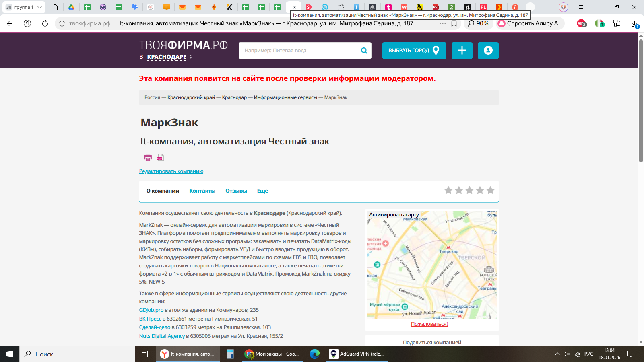The width and height of the screenshot is (644, 362).
Task: Click Редактировать компанию link
Action: point(171,171)
